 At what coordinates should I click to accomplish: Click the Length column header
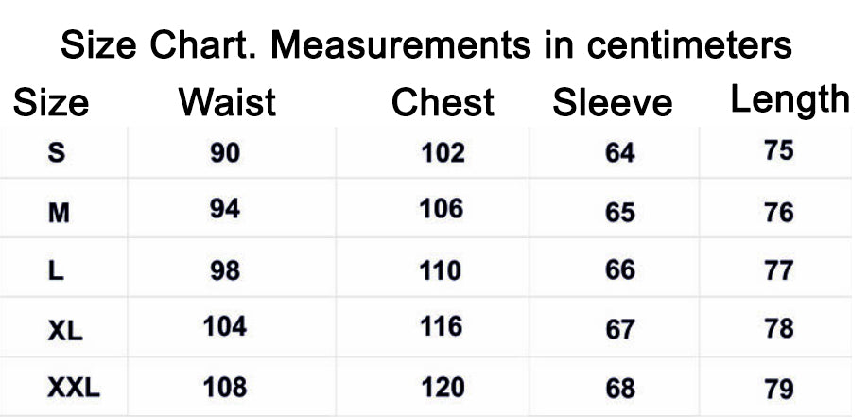790,100
